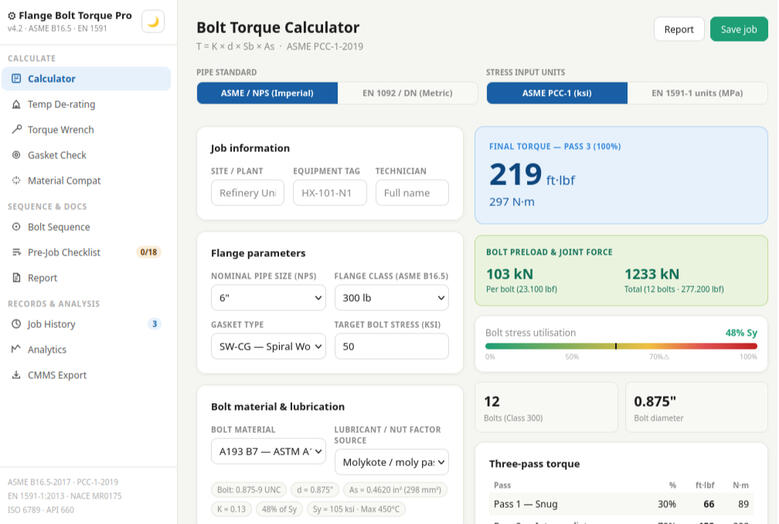The height and width of the screenshot is (524, 779).
Task: Click the Temp De-rating bell icon
Action: pos(16,104)
